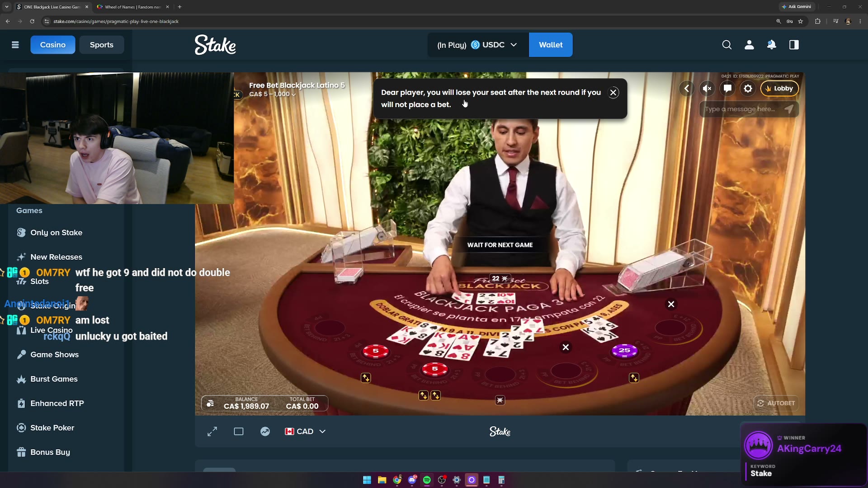The width and height of the screenshot is (868, 488).
Task: Send the chat message arrow
Action: (x=788, y=109)
